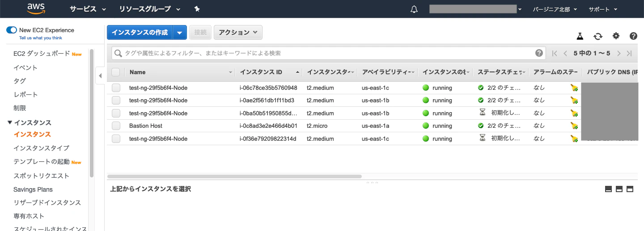
Task: Click the search filter help icon
Action: [539, 53]
